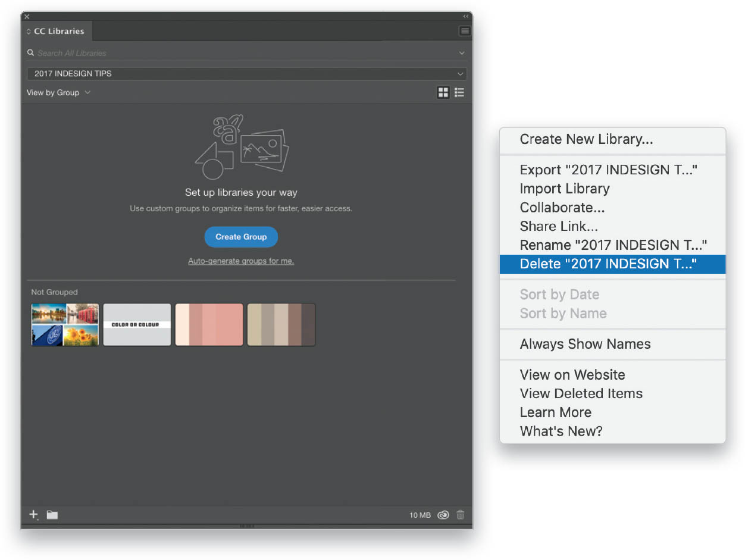This screenshot has width=745, height=560.
Task: Select the pink color theme swatch
Action: click(209, 324)
